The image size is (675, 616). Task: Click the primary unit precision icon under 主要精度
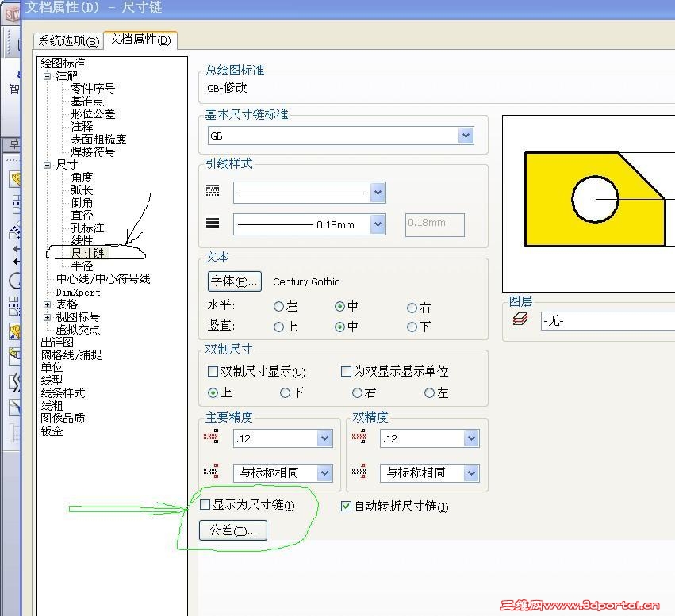(212, 436)
